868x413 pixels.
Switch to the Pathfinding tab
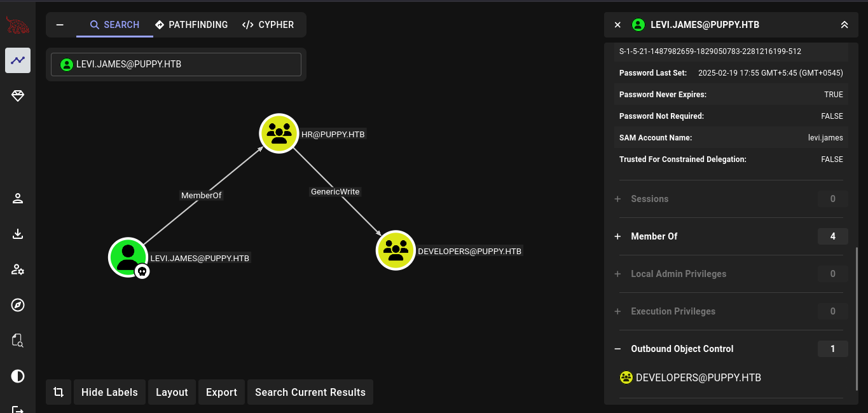point(191,25)
